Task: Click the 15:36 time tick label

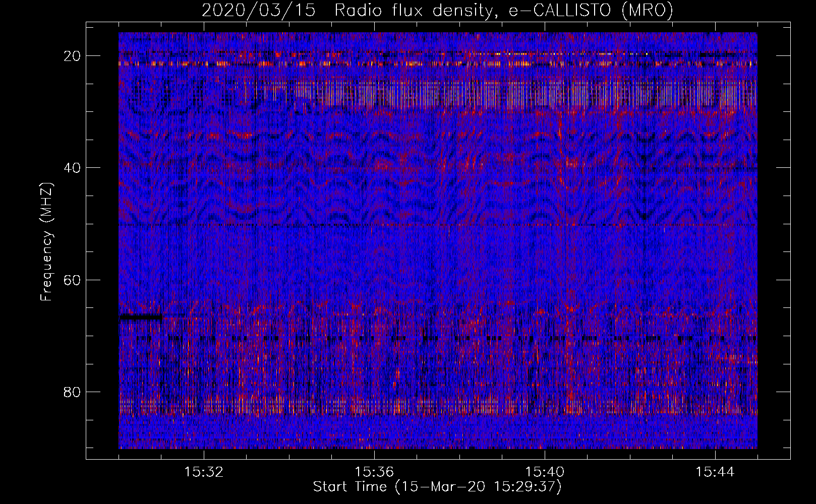Action: pos(374,472)
